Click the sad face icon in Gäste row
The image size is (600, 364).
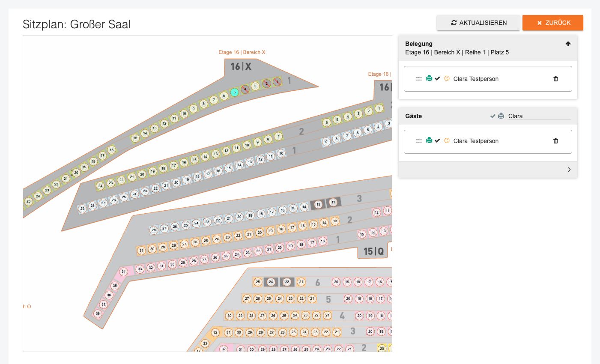pyautogui.click(x=447, y=141)
